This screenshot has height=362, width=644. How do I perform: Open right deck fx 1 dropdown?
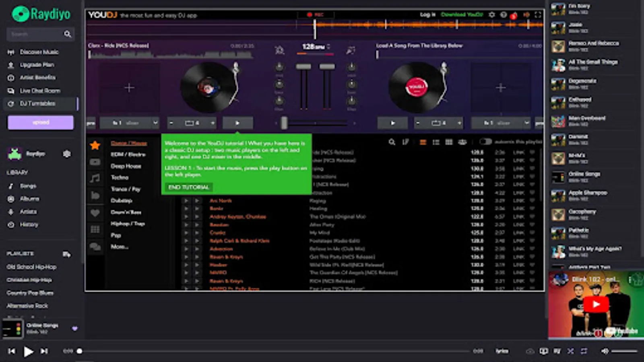pos(501,123)
